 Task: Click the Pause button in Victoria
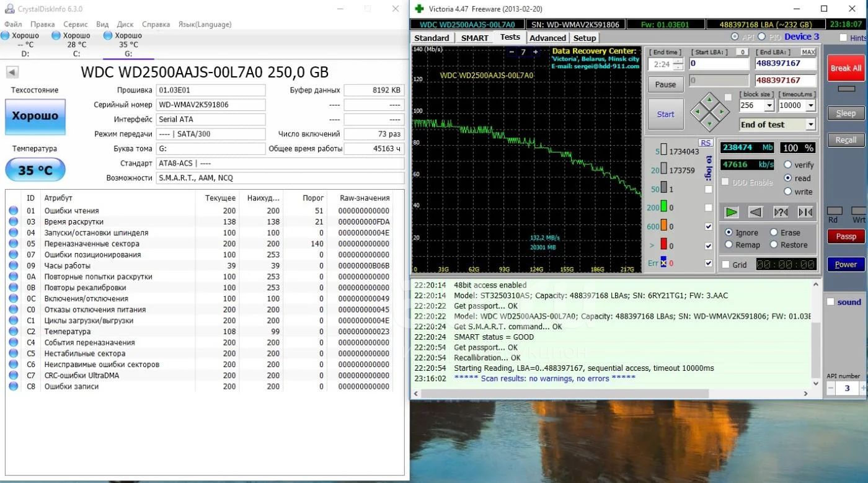pyautogui.click(x=665, y=84)
